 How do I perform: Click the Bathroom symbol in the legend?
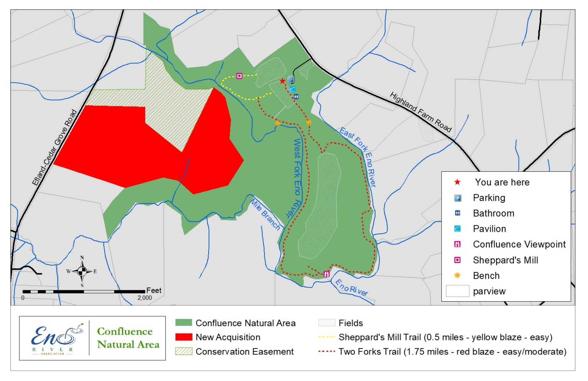(x=457, y=213)
